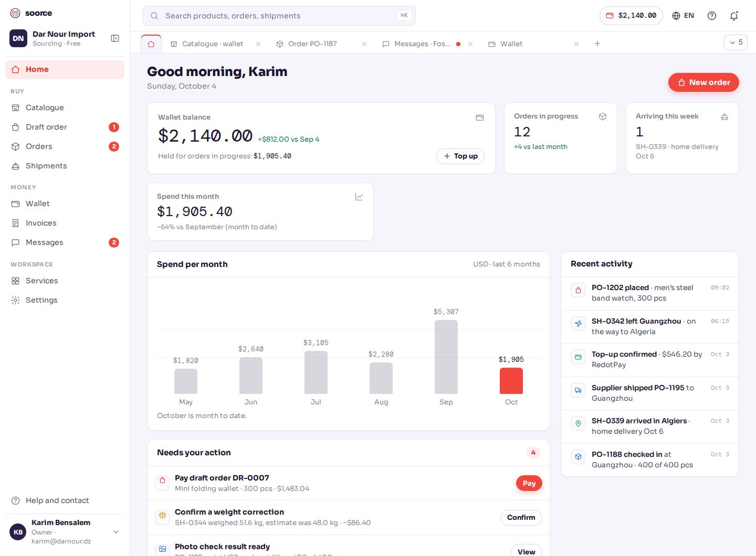Click the $2,140.00 wallet balance pill in header
The height and width of the screenshot is (556, 756).
coord(631,16)
